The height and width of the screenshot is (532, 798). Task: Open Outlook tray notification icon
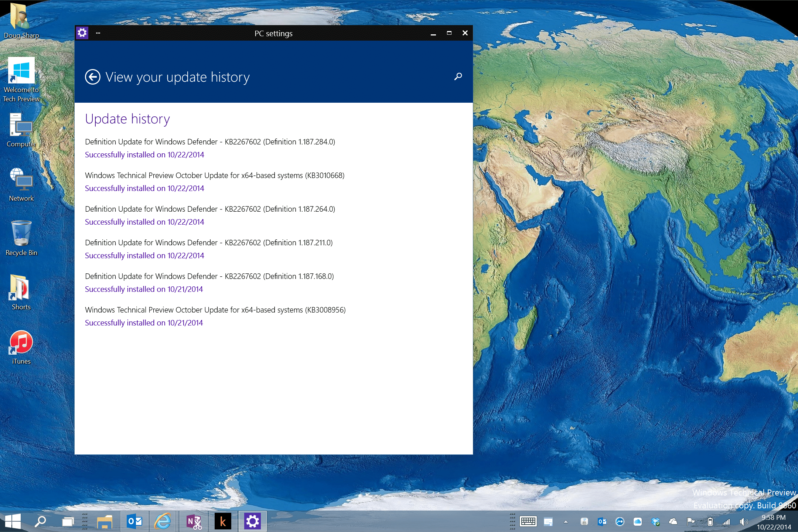[x=602, y=522]
